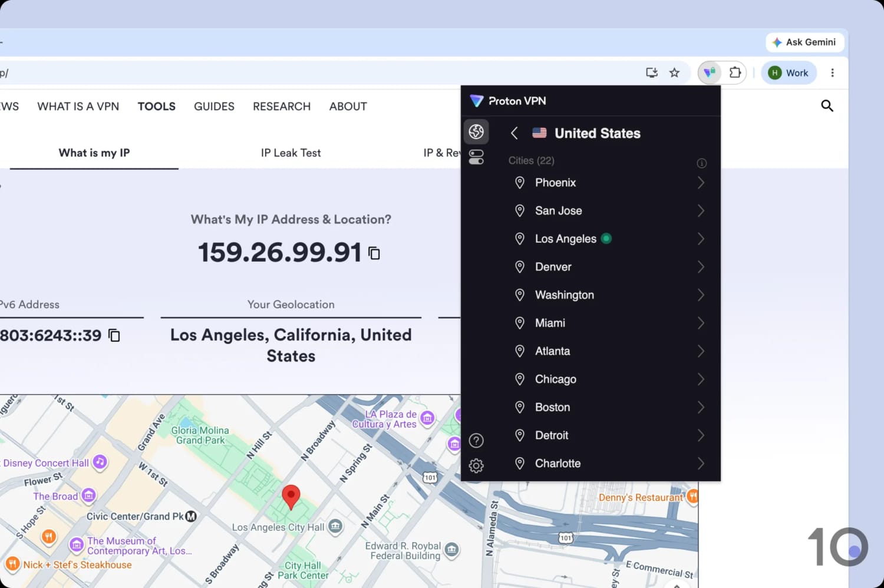Viewport: 884px width, 588px height.
Task: Open Proton VPN settings gear
Action: pos(476,466)
